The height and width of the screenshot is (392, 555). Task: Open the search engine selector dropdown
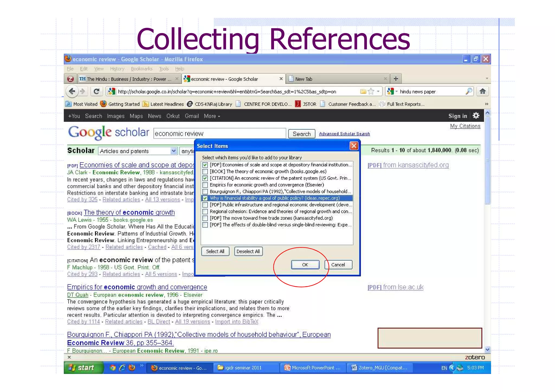coord(396,92)
